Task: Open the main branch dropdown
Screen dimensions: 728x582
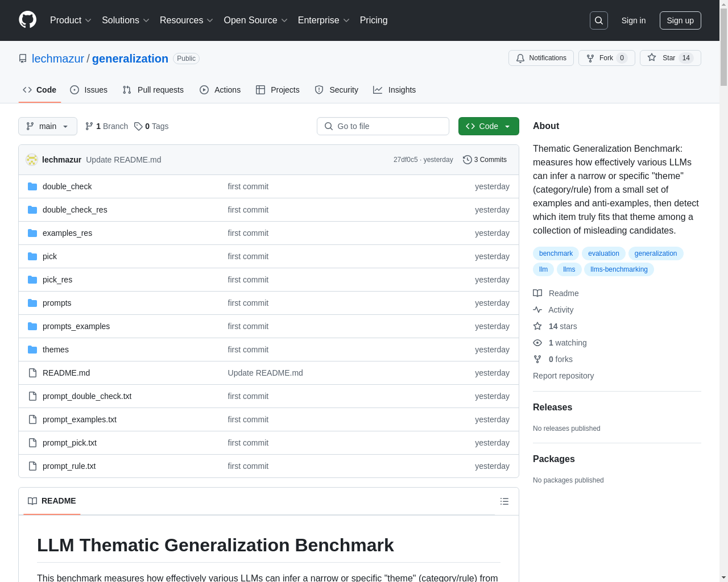Action: tap(48, 126)
